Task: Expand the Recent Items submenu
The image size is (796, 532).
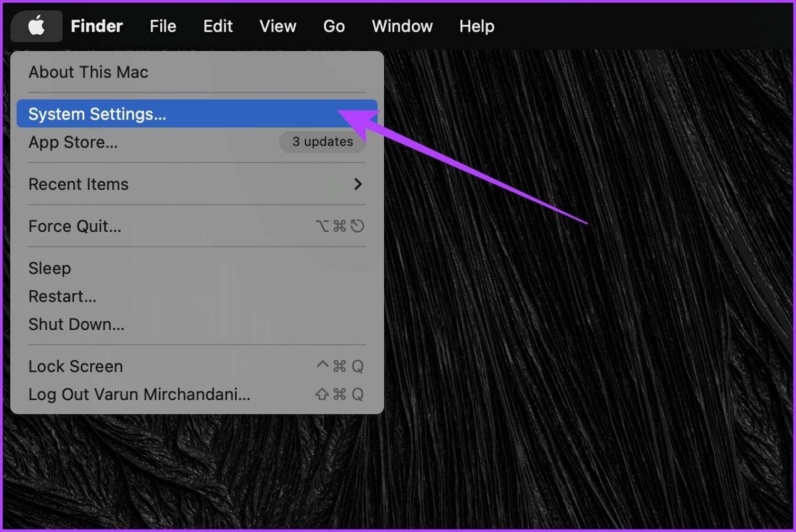Action: click(197, 184)
